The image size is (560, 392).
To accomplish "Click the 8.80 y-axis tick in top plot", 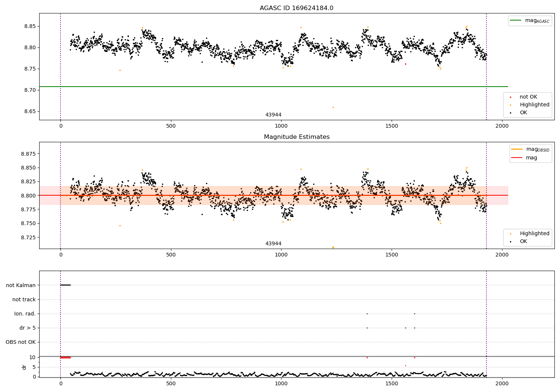I will coord(30,47).
